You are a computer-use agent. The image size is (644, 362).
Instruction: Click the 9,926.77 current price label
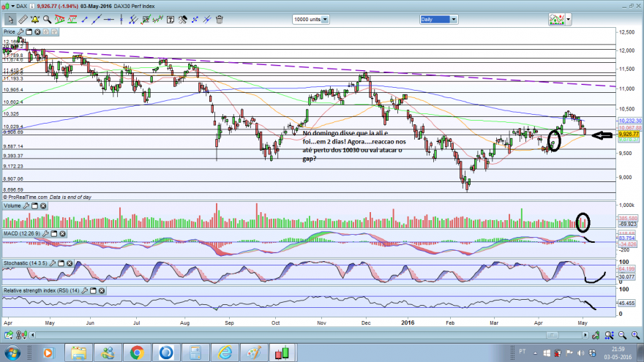point(629,135)
